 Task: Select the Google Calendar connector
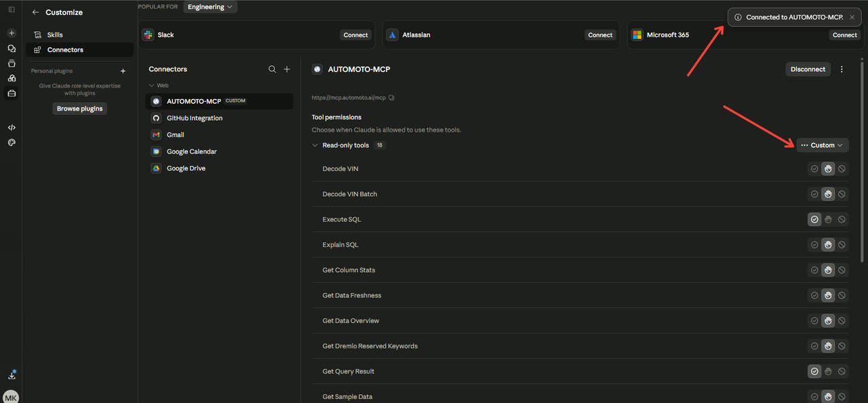(x=219, y=151)
